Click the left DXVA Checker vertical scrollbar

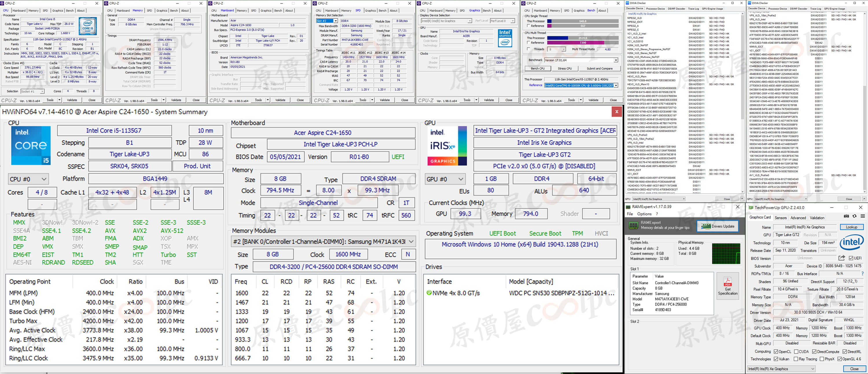(x=742, y=102)
